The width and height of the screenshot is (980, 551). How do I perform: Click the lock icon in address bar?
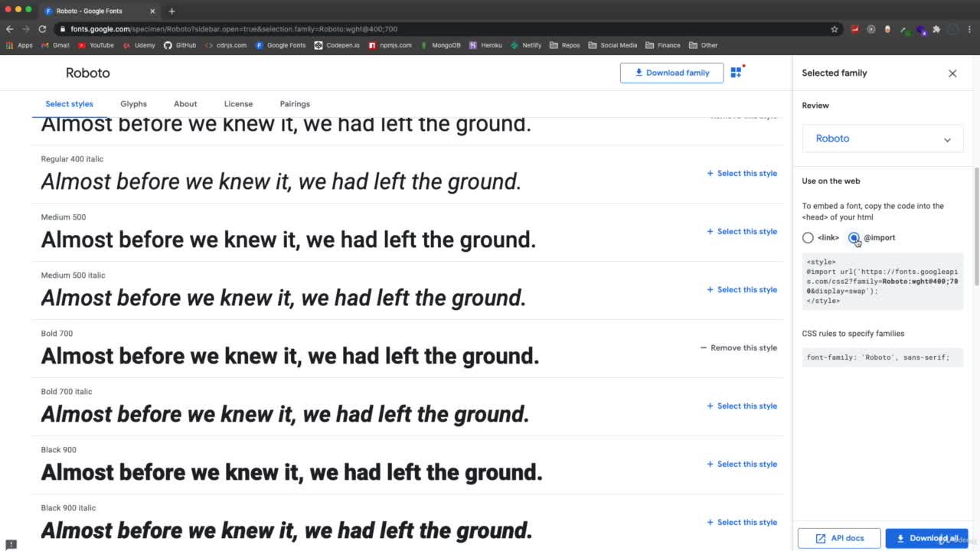(x=62, y=29)
